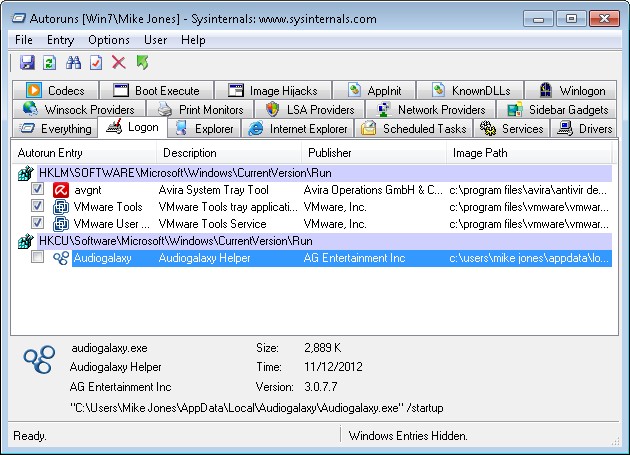Switch to the Explorer tab
This screenshot has height=455, width=630.
point(204,128)
